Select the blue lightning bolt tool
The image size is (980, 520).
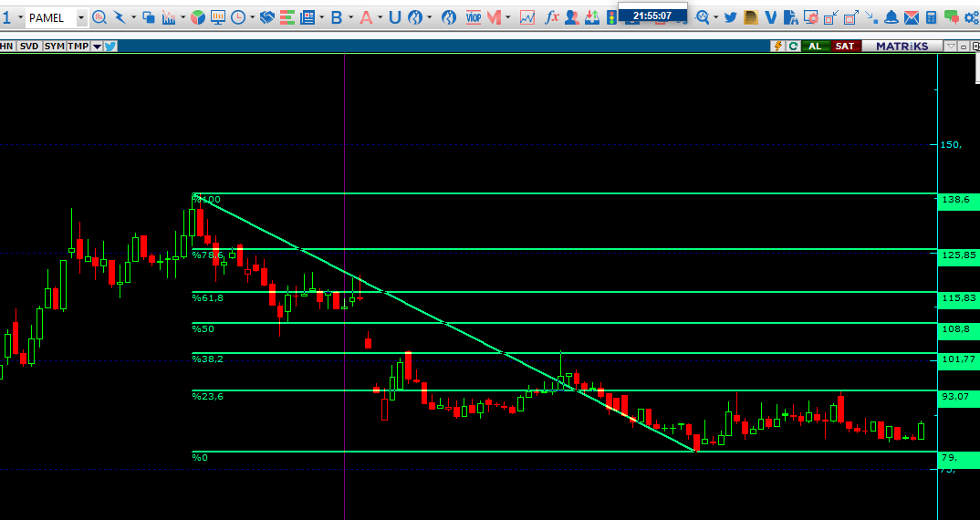coord(120,17)
